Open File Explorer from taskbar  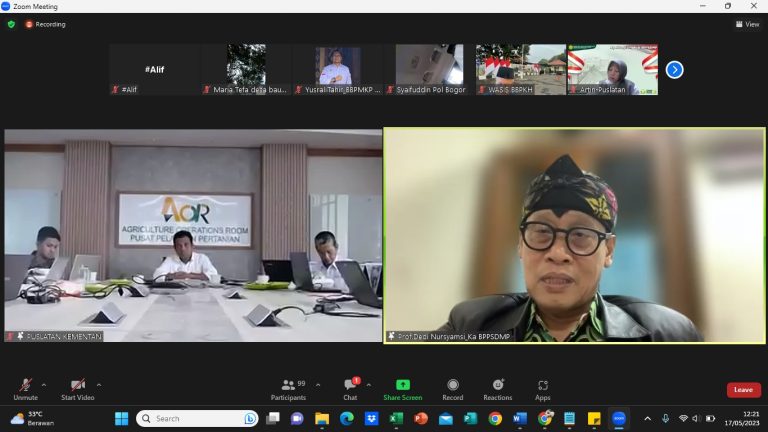pos(322,419)
